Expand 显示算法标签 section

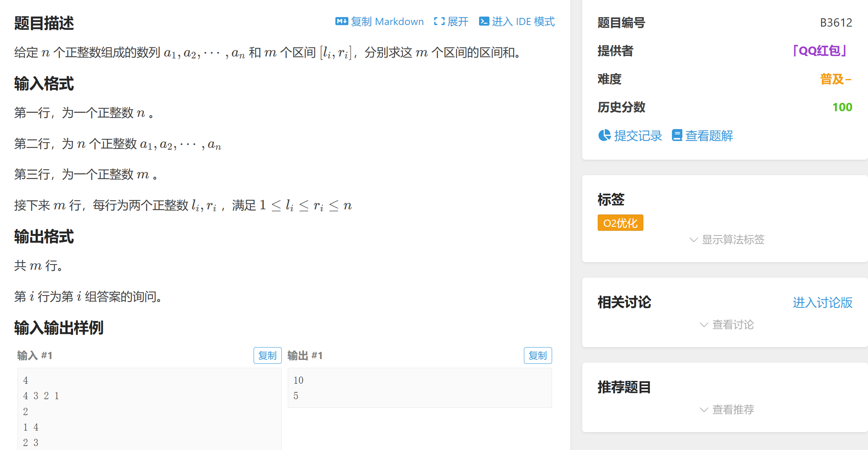click(x=733, y=240)
